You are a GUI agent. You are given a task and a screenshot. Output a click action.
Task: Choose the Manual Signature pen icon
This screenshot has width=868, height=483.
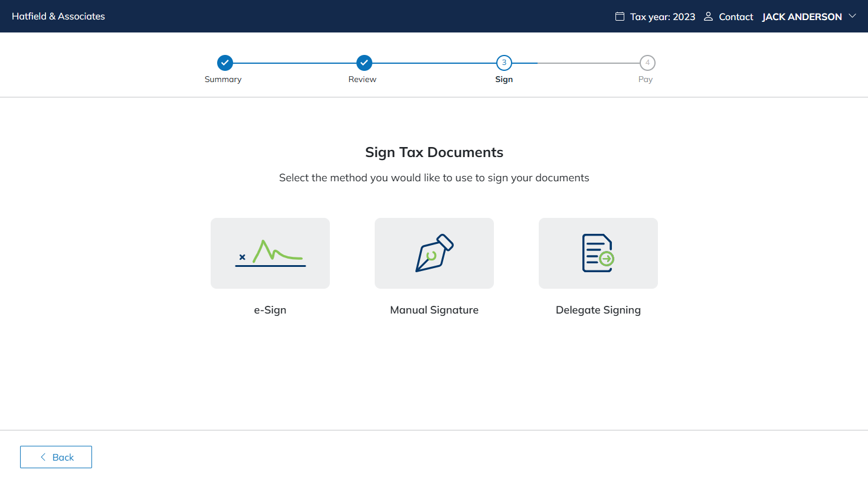(x=434, y=253)
